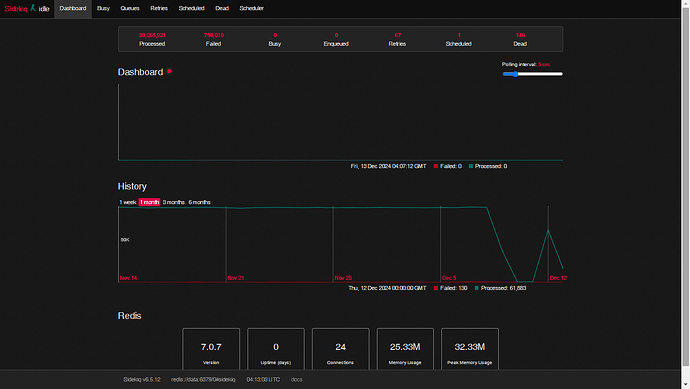Click the scrollbar down arrow
This screenshot has height=389, width=690.
coord(686,385)
